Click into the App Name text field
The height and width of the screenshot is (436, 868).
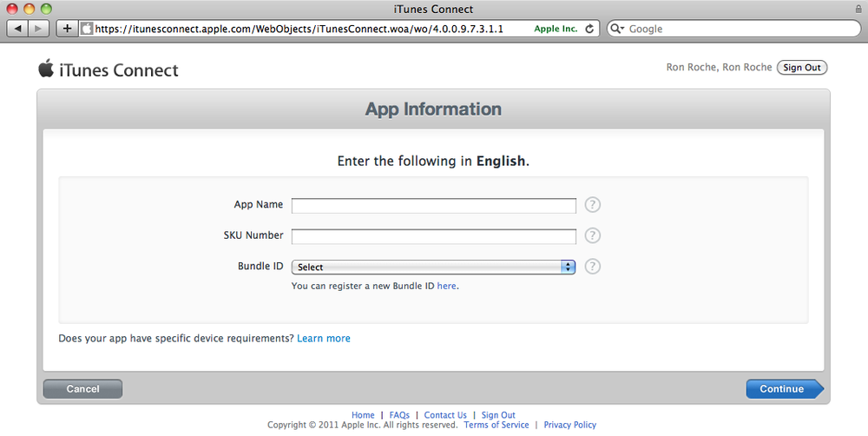pos(433,206)
